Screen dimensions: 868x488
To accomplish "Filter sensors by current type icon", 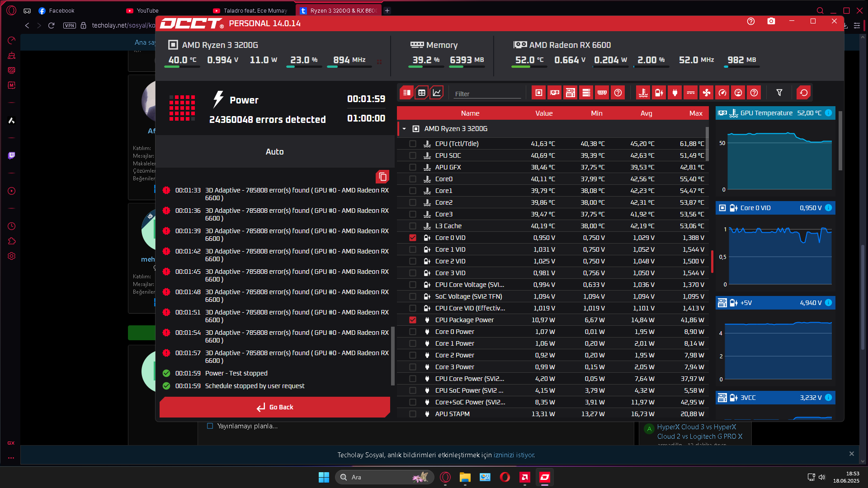I will point(691,93).
